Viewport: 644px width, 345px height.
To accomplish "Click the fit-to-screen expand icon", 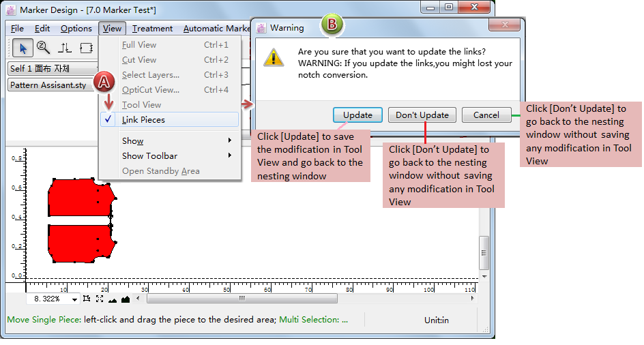I will 100,299.
